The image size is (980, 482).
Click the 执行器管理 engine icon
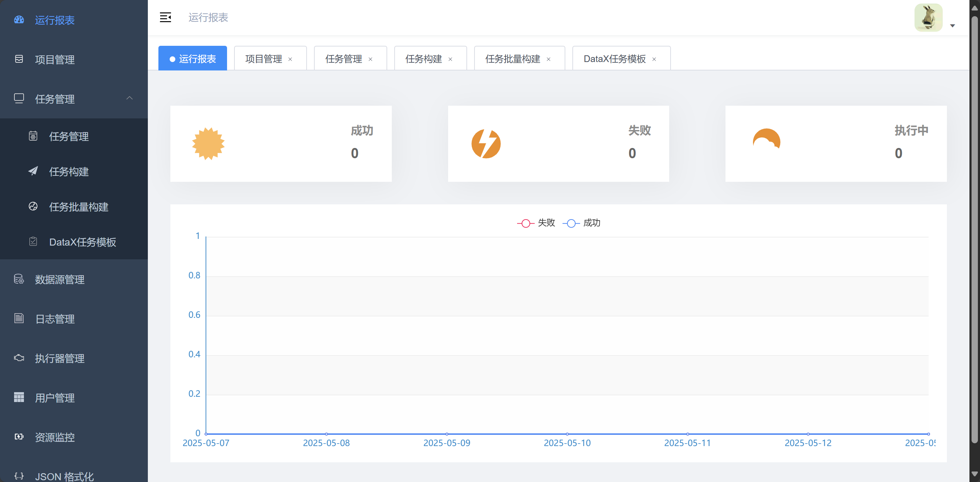[x=19, y=358]
